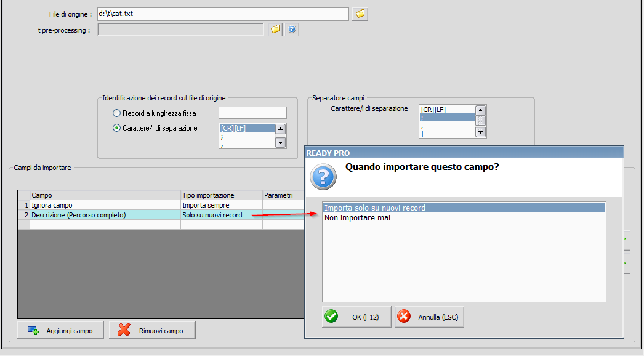Click Solo su nuovi record cell
This screenshot has width=644, height=356.
[x=222, y=215]
